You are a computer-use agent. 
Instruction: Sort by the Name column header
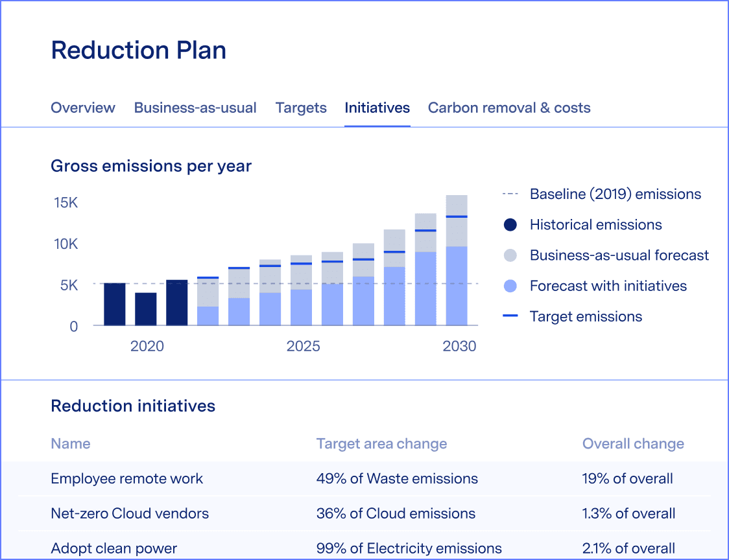coord(71,444)
